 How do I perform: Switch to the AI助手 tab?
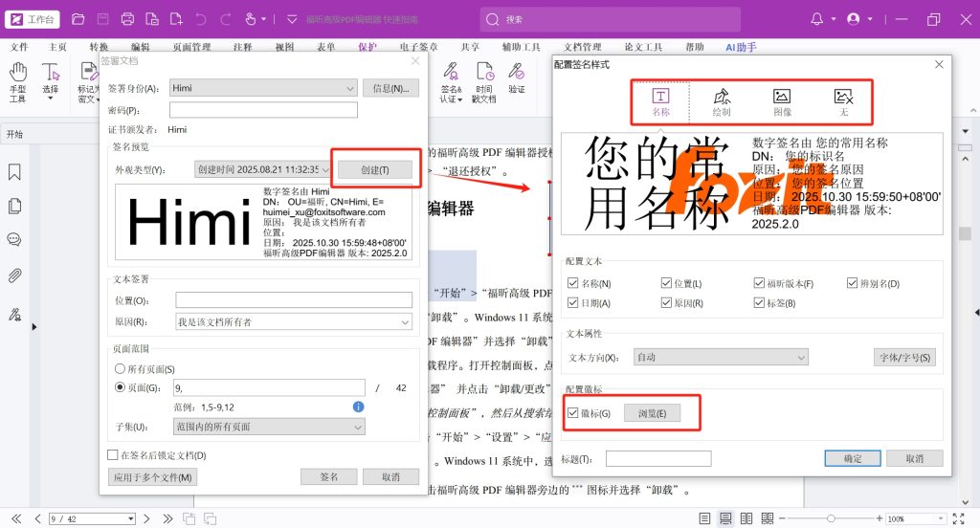click(741, 47)
